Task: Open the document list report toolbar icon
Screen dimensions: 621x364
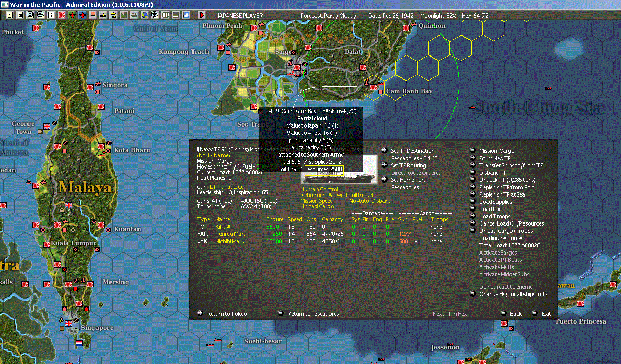Action: [x=20, y=15]
